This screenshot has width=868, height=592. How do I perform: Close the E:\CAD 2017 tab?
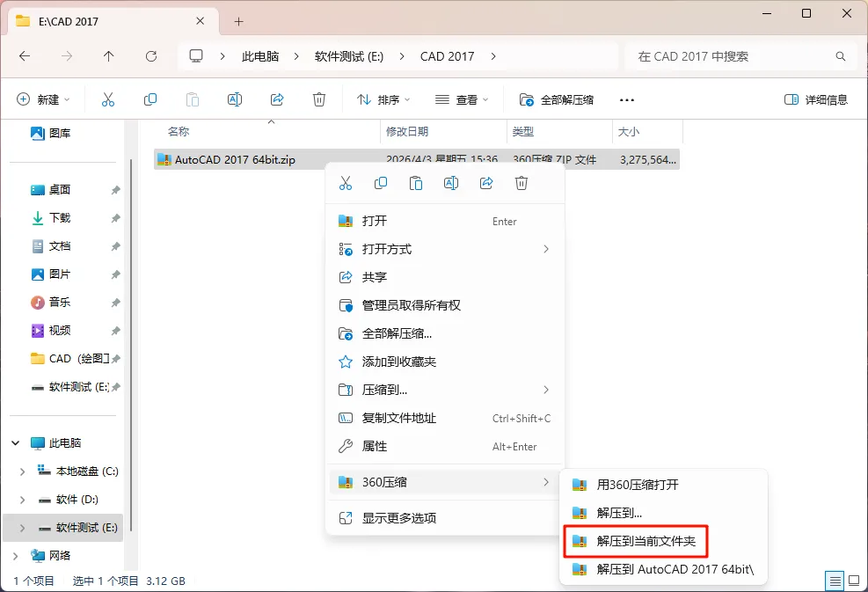tap(201, 21)
